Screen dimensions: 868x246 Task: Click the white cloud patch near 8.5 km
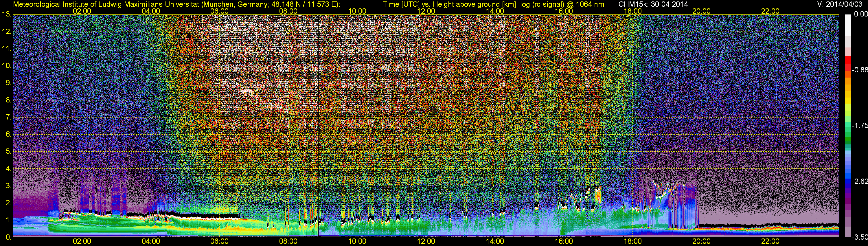point(247,91)
